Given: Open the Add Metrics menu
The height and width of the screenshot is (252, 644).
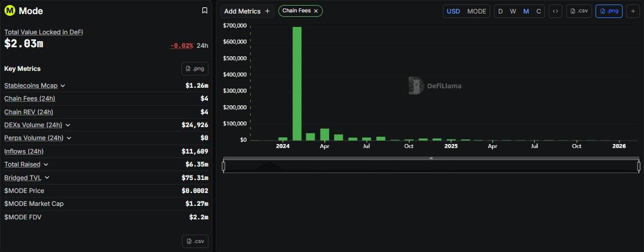Looking at the screenshot, I should pyautogui.click(x=247, y=11).
